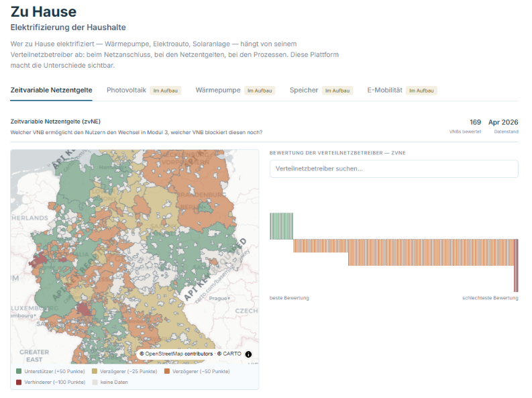This screenshot has height=398, width=532.
Task: Click the 'Elektrifizierung der Haushalte' subtitle
Action: tap(68, 28)
